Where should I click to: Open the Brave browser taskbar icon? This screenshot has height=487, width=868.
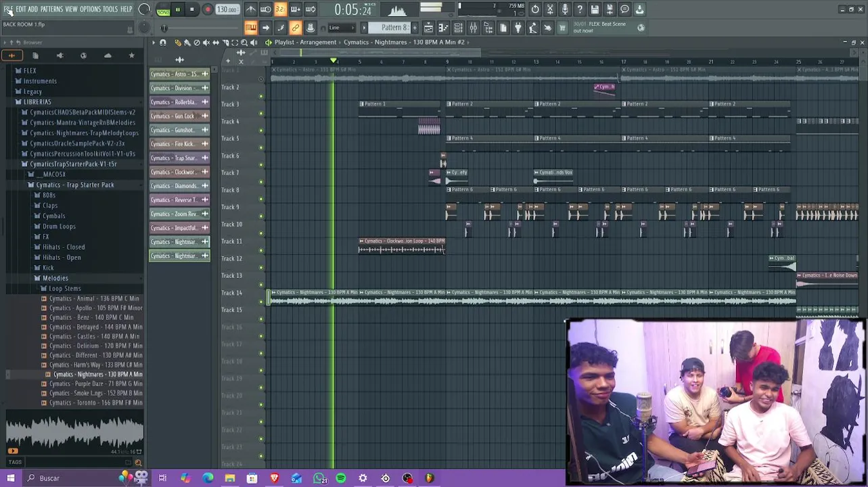pyautogui.click(x=274, y=478)
